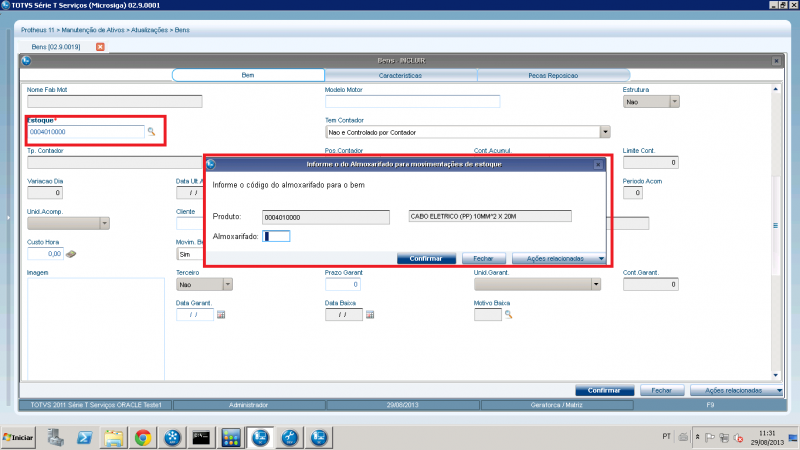This screenshot has width=800, height=450.
Task: Open the PowerShell taskbar icon
Action: tap(85, 437)
